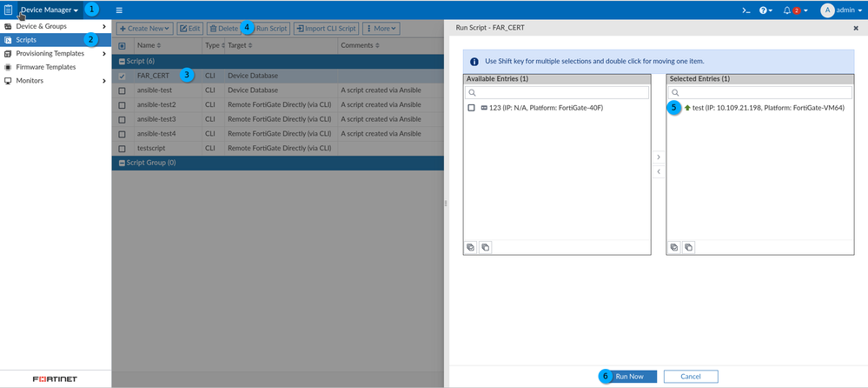
Task: Click the Delete button
Action: coord(223,28)
